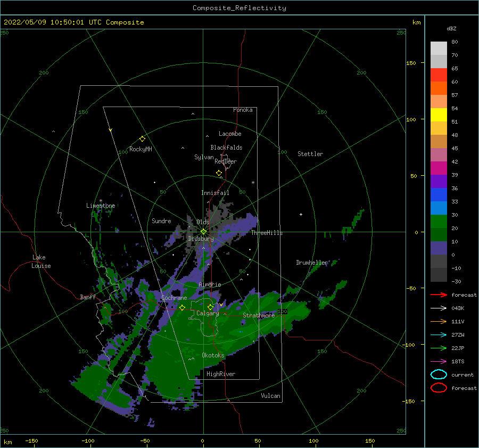The width and height of the screenshot is (479, 448).
Task: Click the Innisfail label
Action: coord(215,193)
